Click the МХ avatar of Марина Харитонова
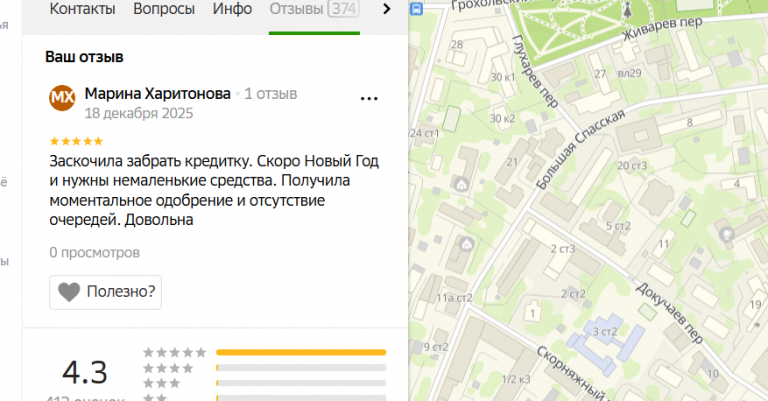The width and height of the screenshot is (768, 401). (62, 97)
